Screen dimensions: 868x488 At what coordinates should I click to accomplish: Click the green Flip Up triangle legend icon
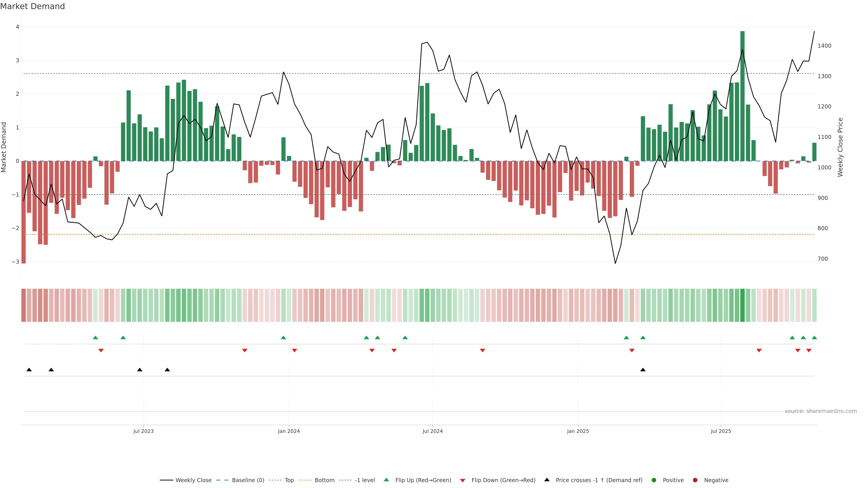[387, 480]
